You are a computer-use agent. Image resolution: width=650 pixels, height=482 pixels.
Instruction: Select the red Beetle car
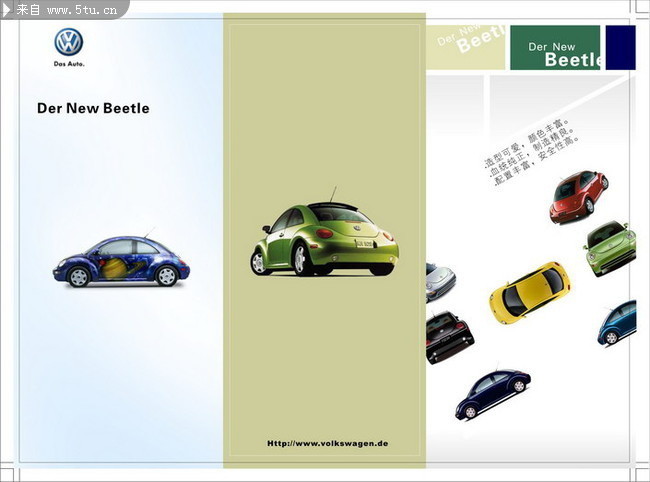pyautogui.click(x=579, y=197)
